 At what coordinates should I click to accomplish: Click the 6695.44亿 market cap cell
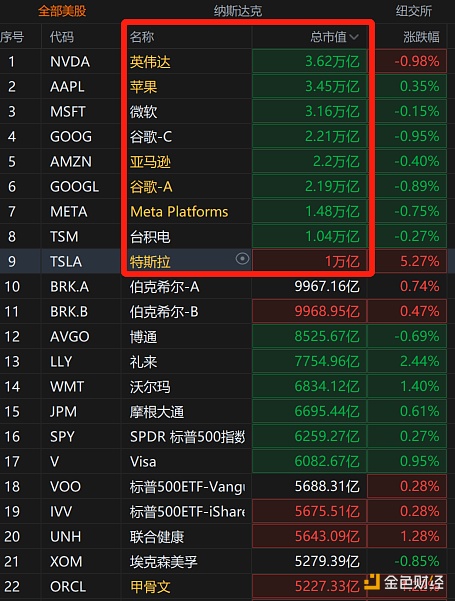click(x=309, y=411)
